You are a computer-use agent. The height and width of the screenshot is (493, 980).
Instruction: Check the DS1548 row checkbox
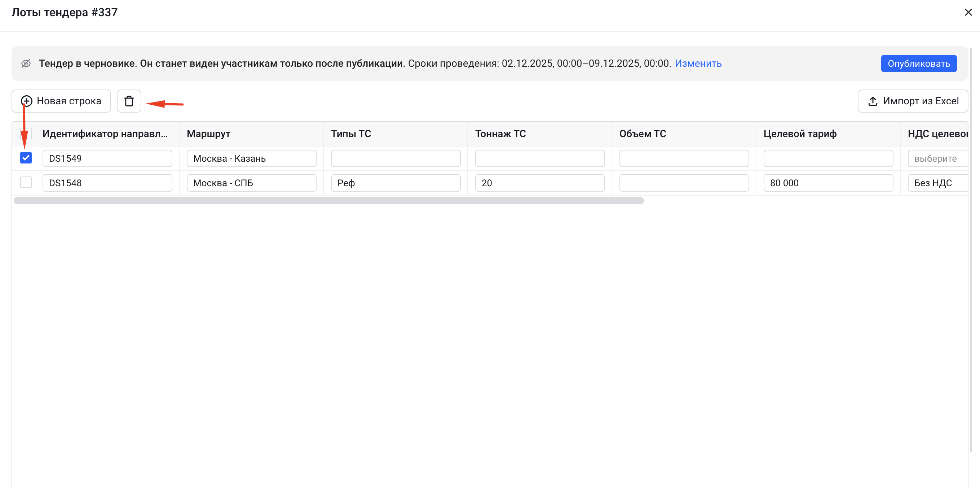[26, 183]
